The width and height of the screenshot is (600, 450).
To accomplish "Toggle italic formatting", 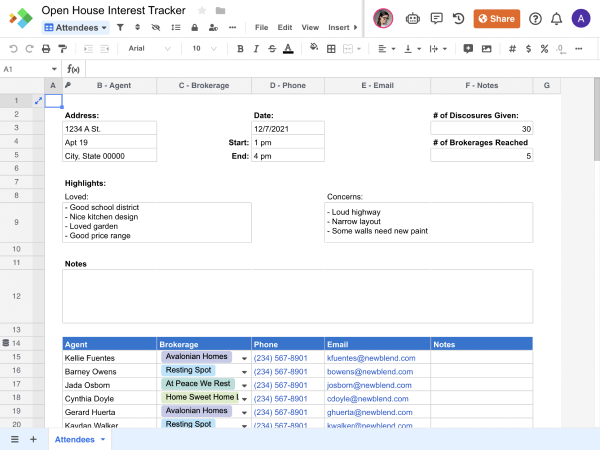I will tap(256, 49).
